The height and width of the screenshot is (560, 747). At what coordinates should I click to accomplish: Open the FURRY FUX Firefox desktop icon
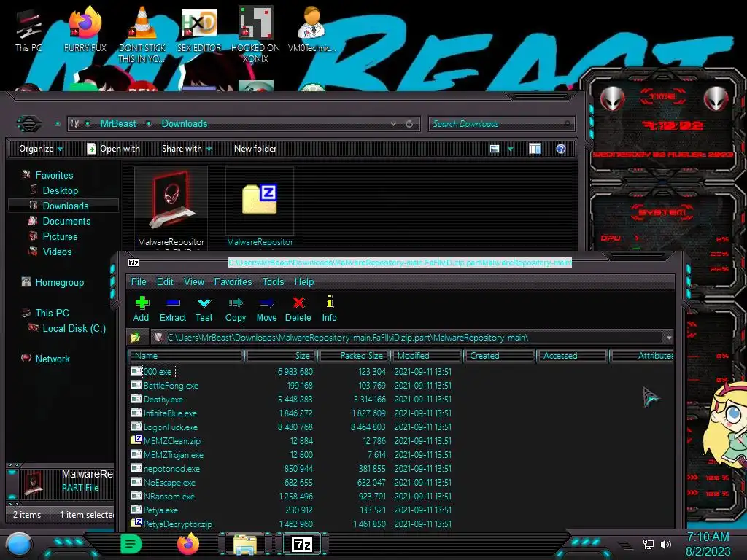click(x=85, y=29)
